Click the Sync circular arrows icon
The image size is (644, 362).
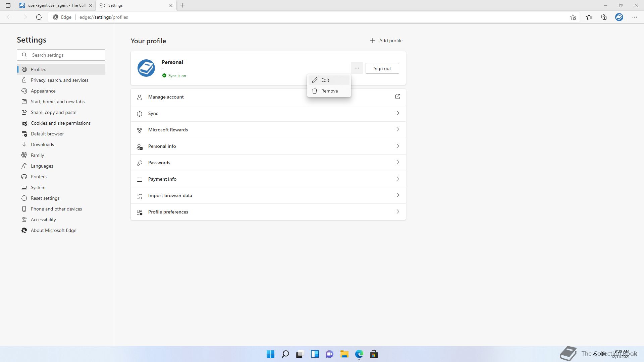point(140,114)
